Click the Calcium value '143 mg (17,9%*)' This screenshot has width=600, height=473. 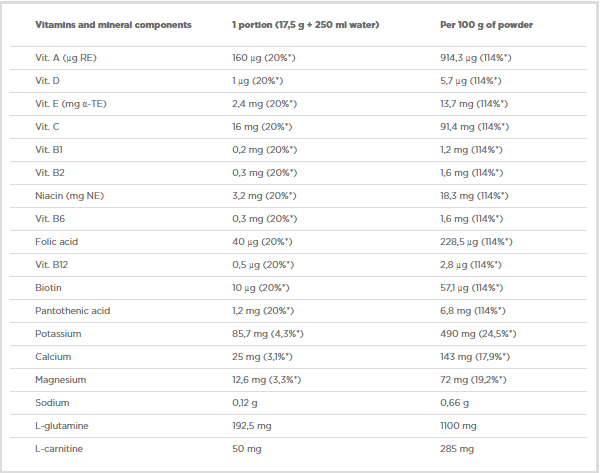pos(467,357)
